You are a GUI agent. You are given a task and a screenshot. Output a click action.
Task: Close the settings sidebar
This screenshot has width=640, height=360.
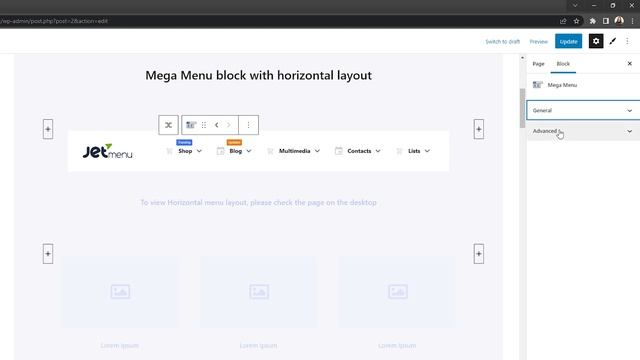point(629,64)
